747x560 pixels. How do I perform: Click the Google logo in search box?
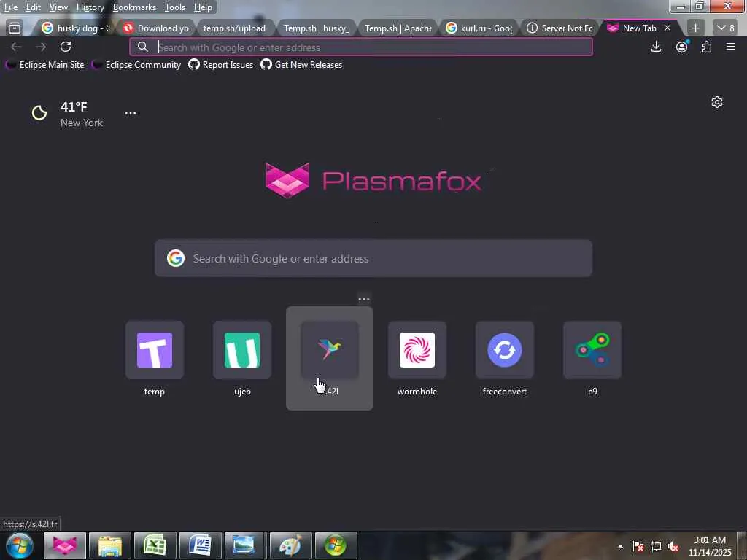click(x=176, y=258)
